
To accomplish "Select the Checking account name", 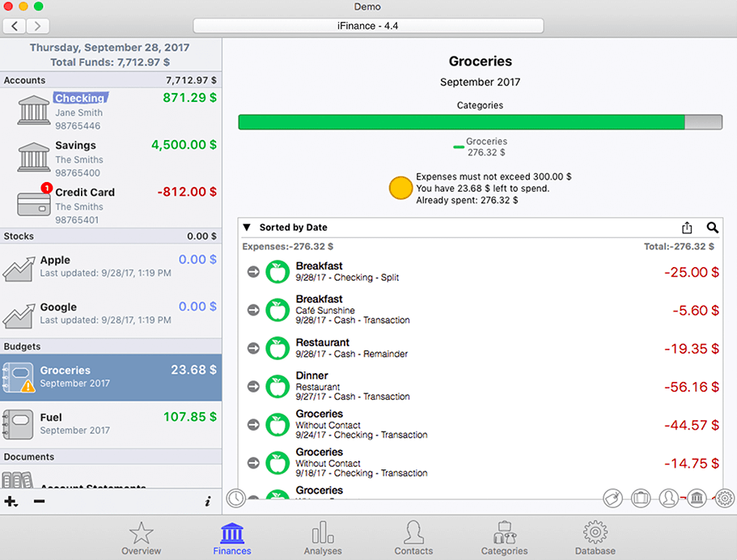I will click(x=80, y=98).
